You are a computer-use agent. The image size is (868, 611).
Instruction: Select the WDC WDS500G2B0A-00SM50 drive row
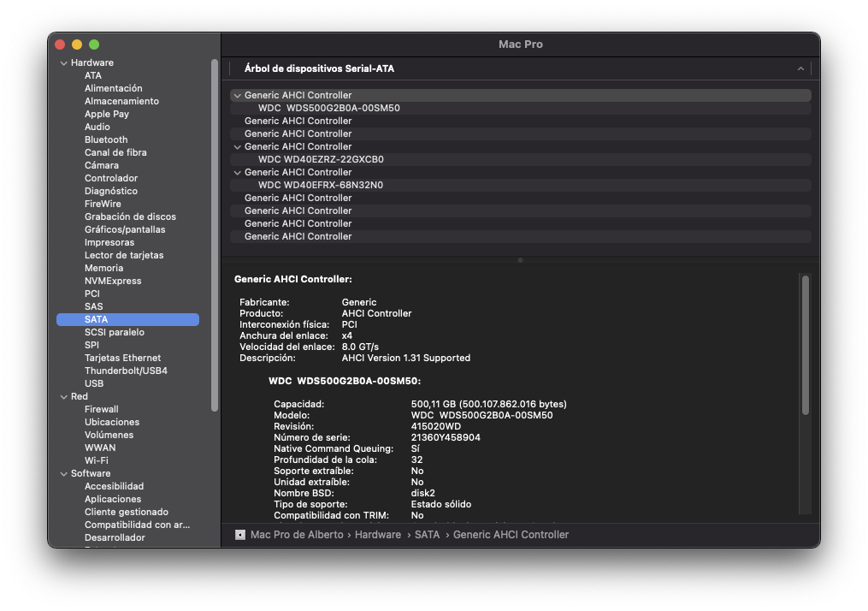click(x=328, y=108)
